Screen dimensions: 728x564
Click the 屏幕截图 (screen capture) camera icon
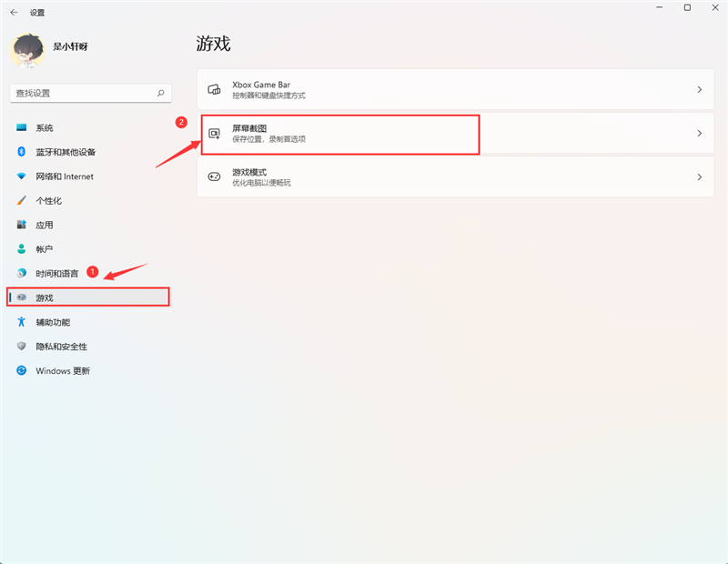coord(215,134)
